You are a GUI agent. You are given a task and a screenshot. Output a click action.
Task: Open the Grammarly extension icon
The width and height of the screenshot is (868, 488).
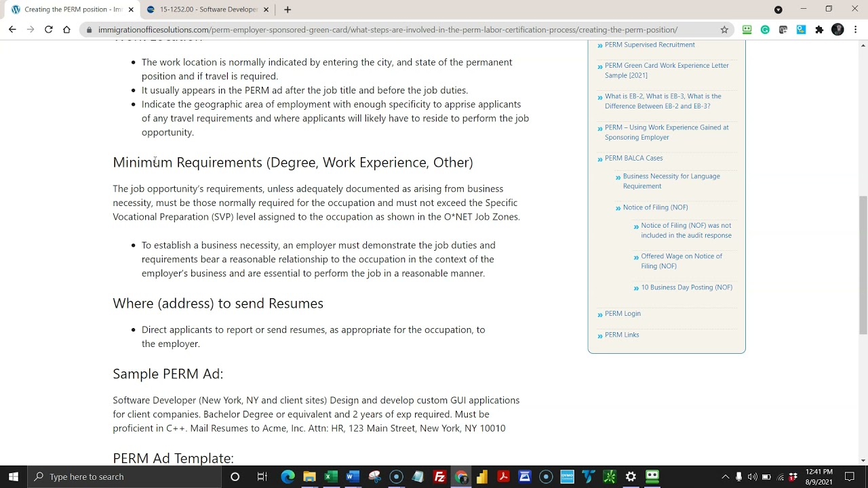[x=765, y=30]
